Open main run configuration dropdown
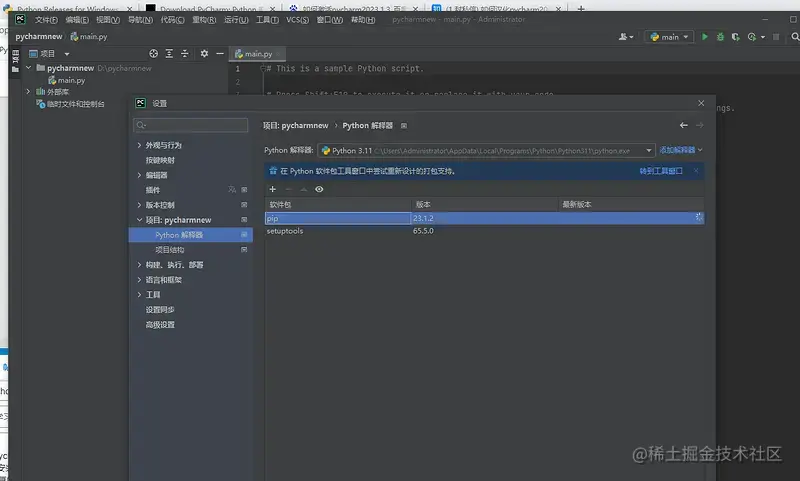This screenshot has width=800, height=481. 669,37
